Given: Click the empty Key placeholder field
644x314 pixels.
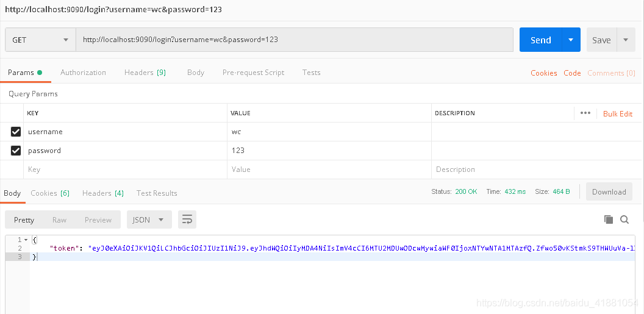Looking at the screenshot, I should 125,169.
